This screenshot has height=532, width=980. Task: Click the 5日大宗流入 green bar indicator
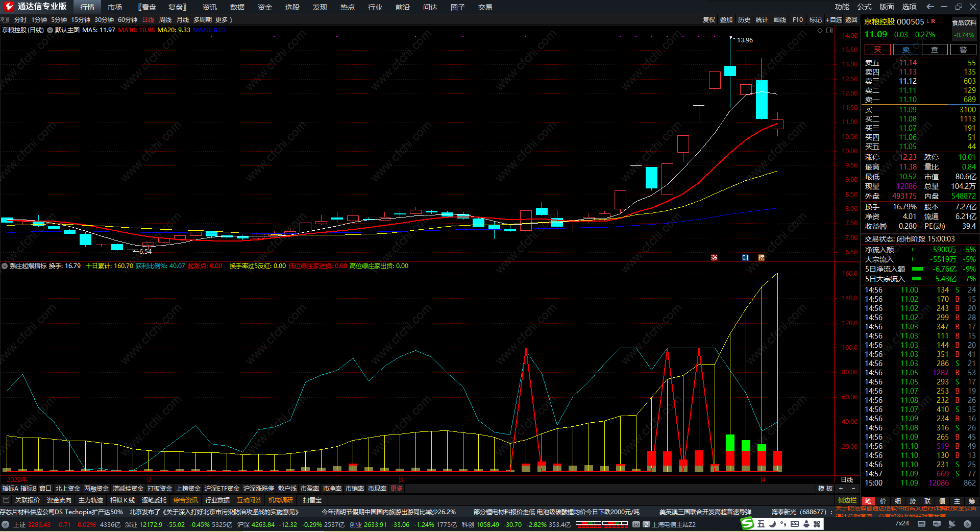pyautogui.click(x=917, y=279)
